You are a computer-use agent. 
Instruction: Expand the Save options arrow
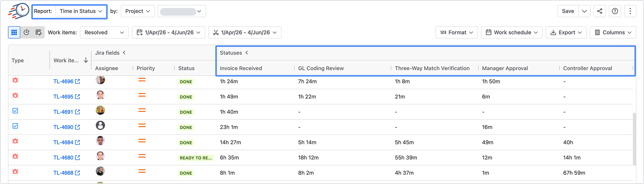pos(584,11)
